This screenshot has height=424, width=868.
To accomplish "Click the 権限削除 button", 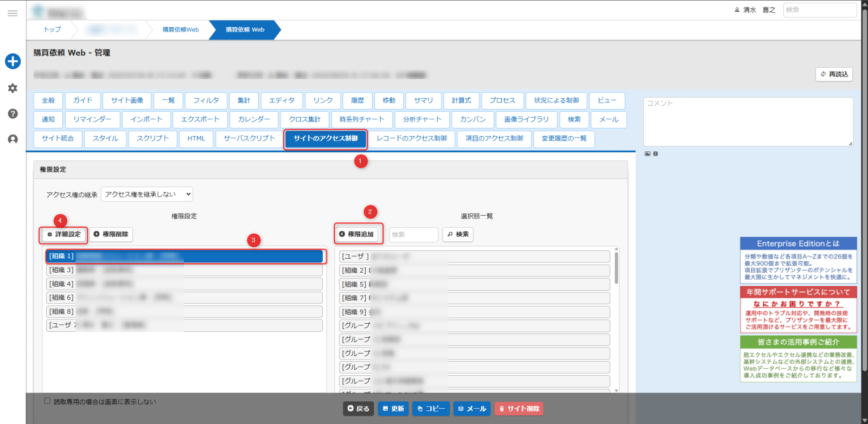I will [x=111, y=234].
